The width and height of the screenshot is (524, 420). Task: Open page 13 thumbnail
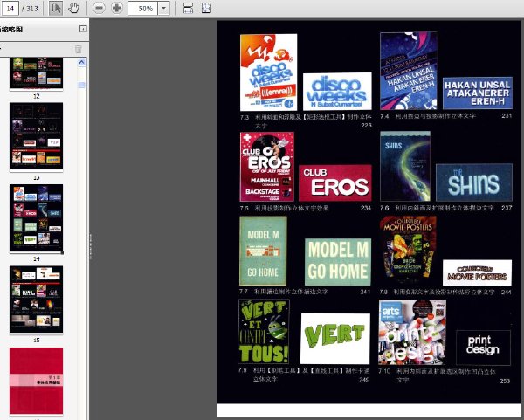click(36, 136)
